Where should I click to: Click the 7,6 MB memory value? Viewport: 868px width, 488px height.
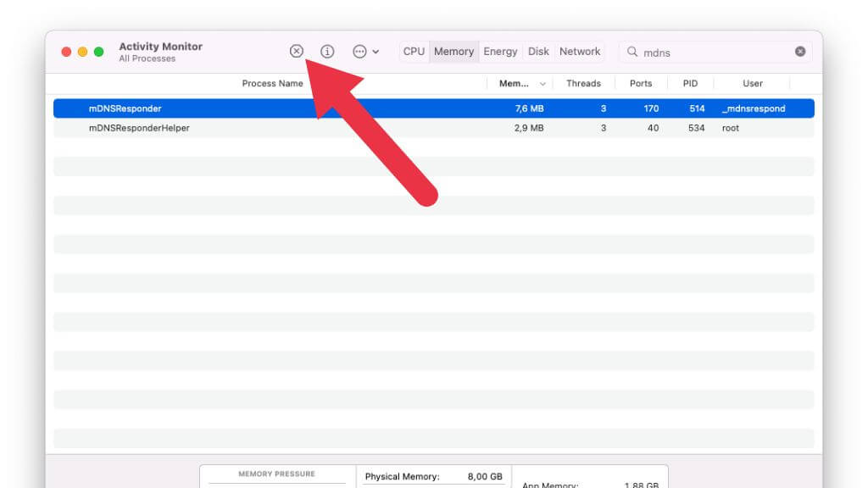pos(529,108)
